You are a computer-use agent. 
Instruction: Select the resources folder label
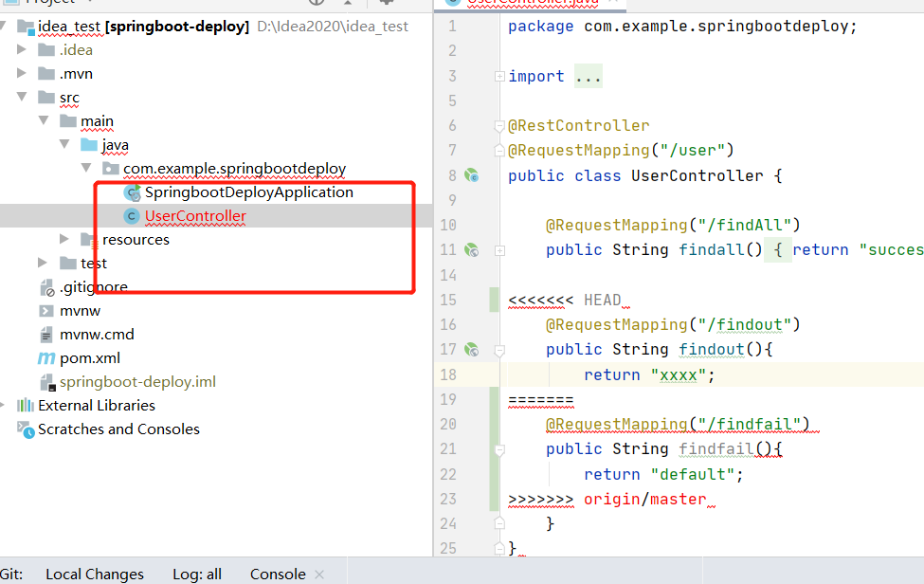click(136, 239)
